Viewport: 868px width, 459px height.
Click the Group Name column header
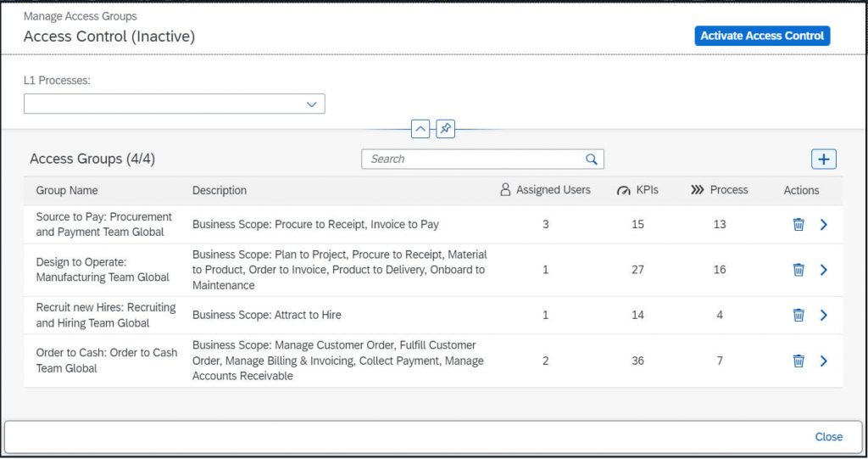pos(67,190)
